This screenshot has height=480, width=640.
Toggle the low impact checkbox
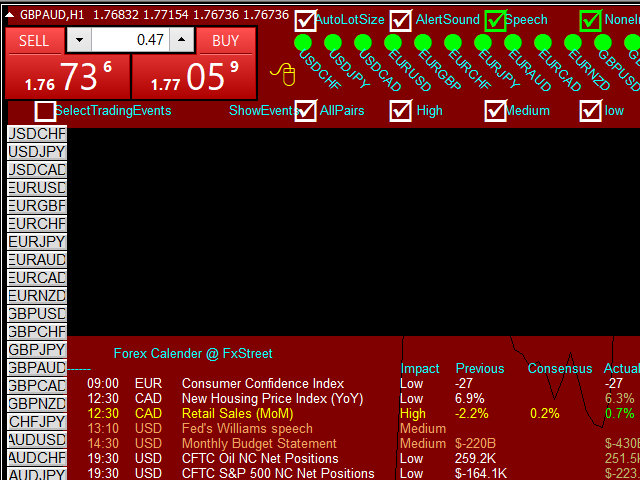pos(591,111)
